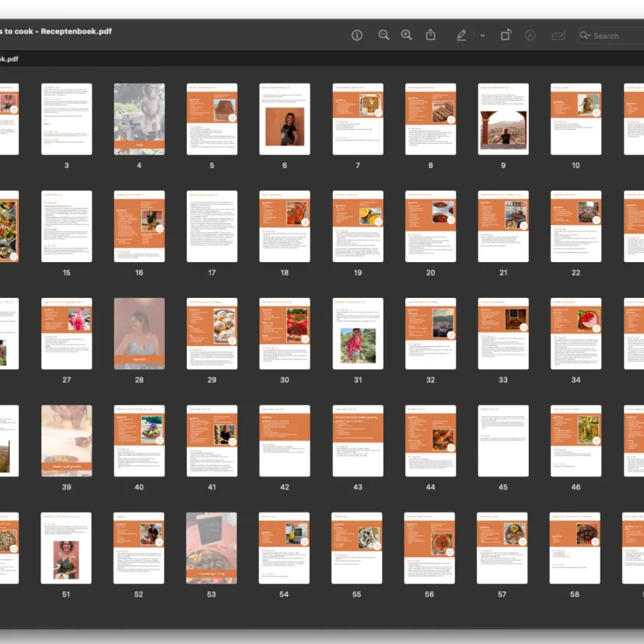The width and height of the screenshot is (644, 644).
Task: Open search options magnifier dropdown
Action: point(586,35)
